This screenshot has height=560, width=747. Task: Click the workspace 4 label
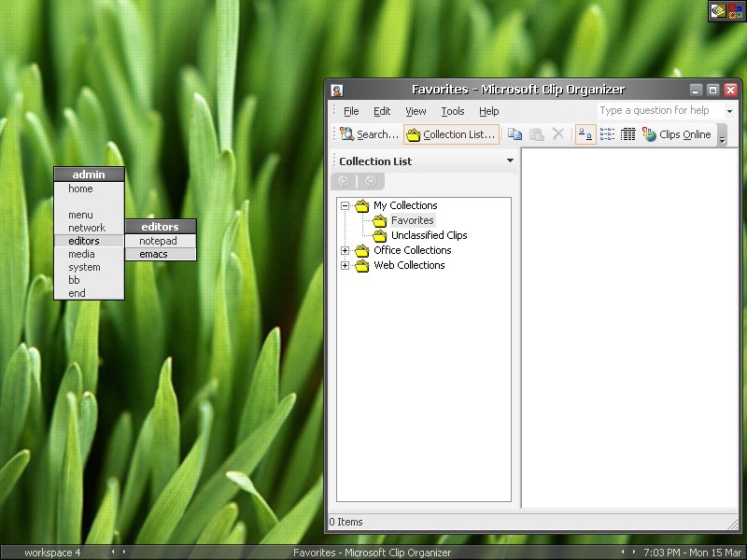click(52, 553)
